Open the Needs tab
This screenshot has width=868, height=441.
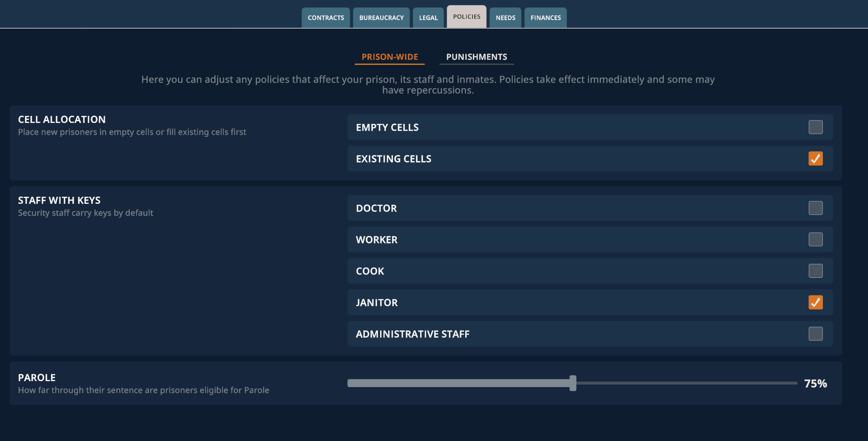click(505, 18)
